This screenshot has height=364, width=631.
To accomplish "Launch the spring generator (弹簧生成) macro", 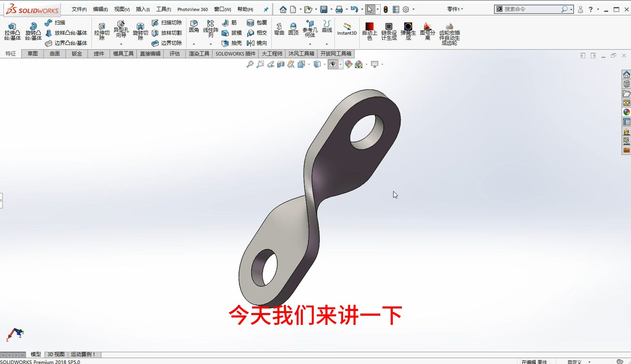I will coord(408,31).
